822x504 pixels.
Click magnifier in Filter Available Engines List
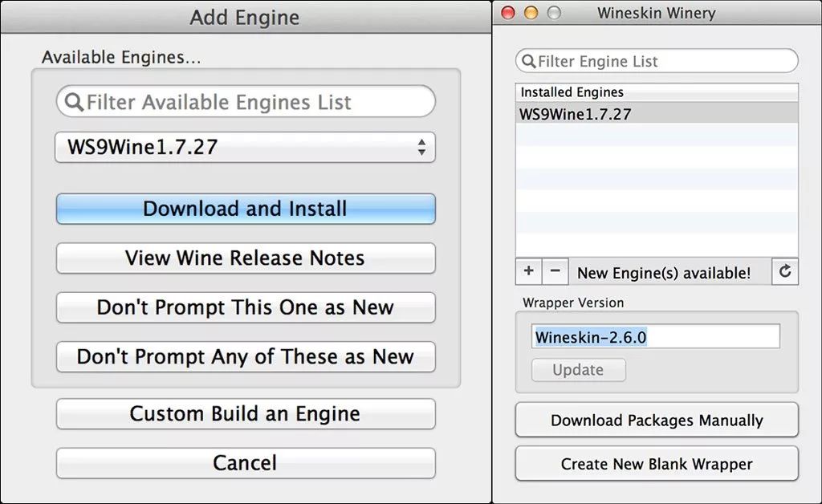click(74, 102)
